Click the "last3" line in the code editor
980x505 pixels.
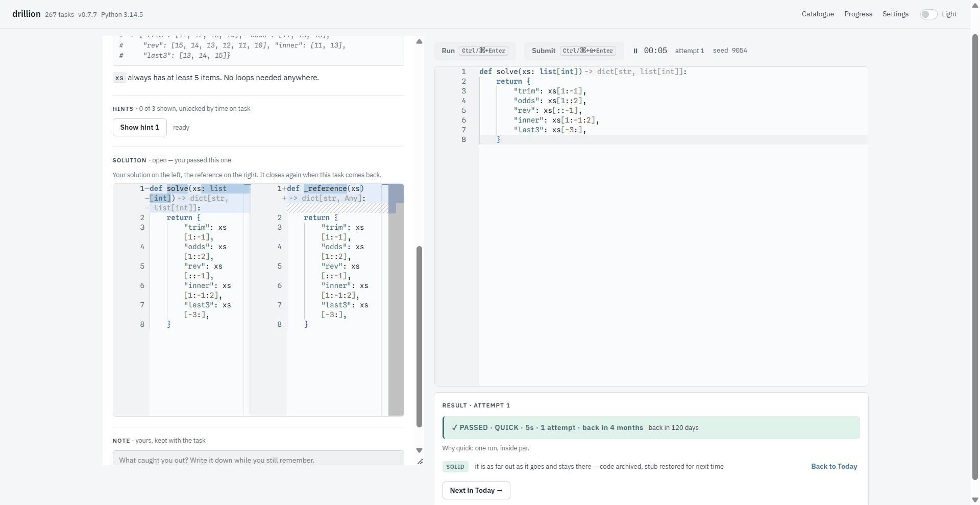click(x=550, y=130)
